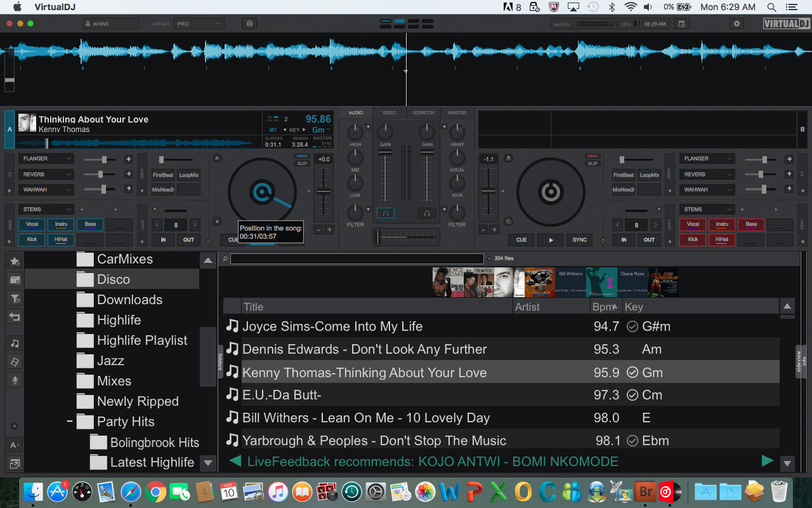812x508 pixels.
Task: Enable left channel headphone cue
Action: 385,213
